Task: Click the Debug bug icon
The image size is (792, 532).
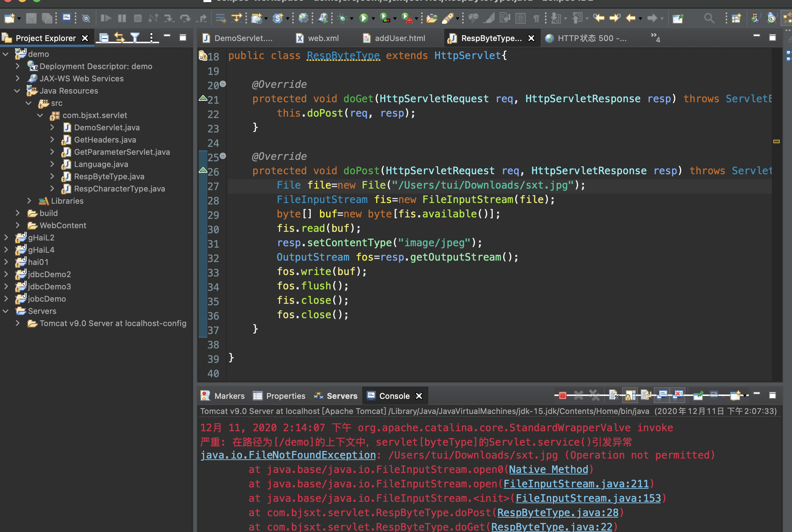Action: pos(342,18)
